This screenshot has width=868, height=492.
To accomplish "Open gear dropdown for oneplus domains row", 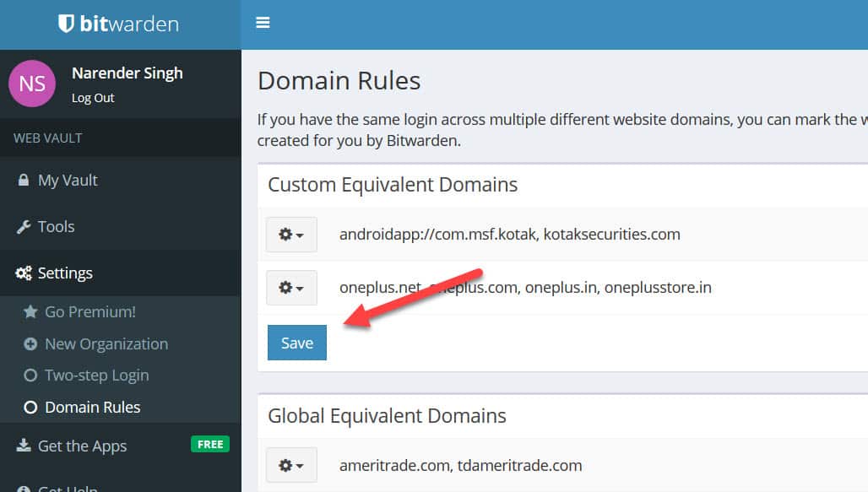I will [292, 288].
